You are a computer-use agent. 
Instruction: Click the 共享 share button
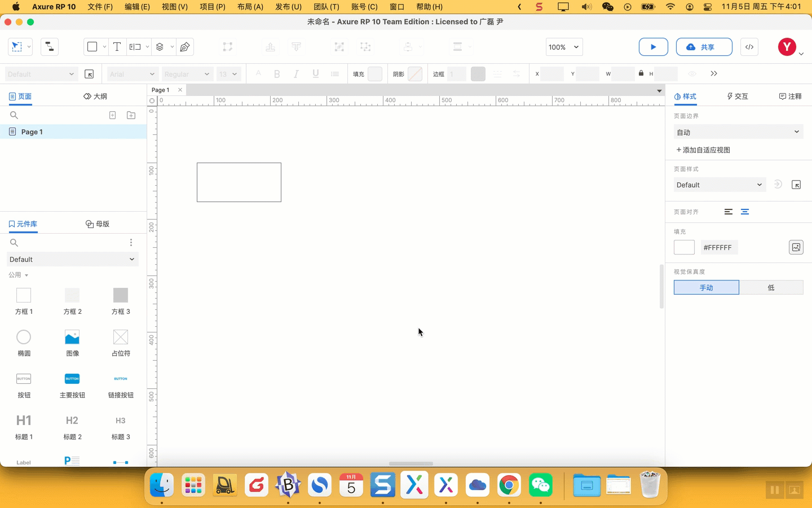click(x=704, y=47)
